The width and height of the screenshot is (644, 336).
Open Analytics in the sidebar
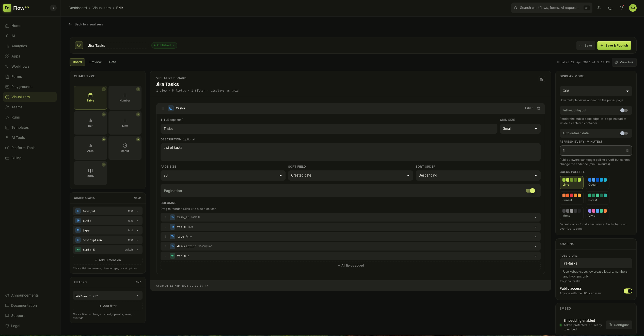pos(30,46)
